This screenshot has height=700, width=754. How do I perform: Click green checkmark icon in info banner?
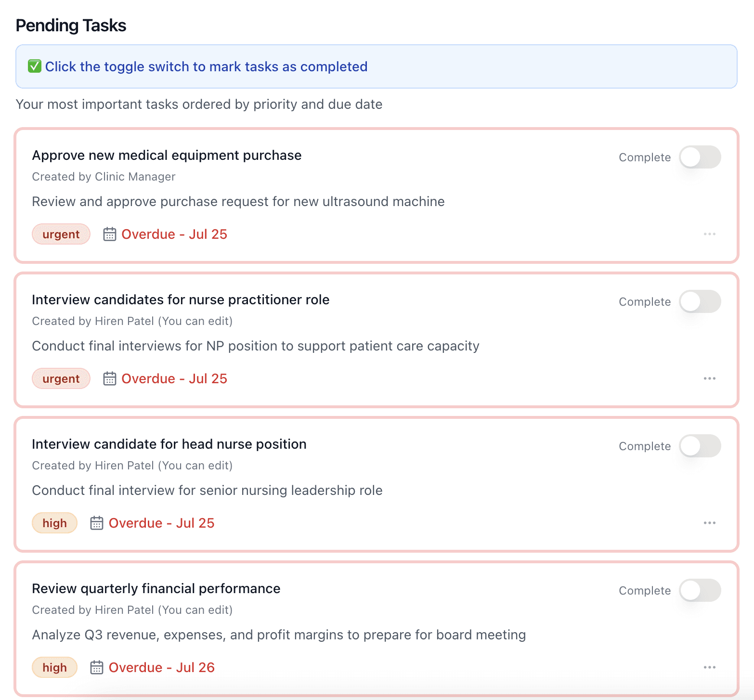coord(34,66)
